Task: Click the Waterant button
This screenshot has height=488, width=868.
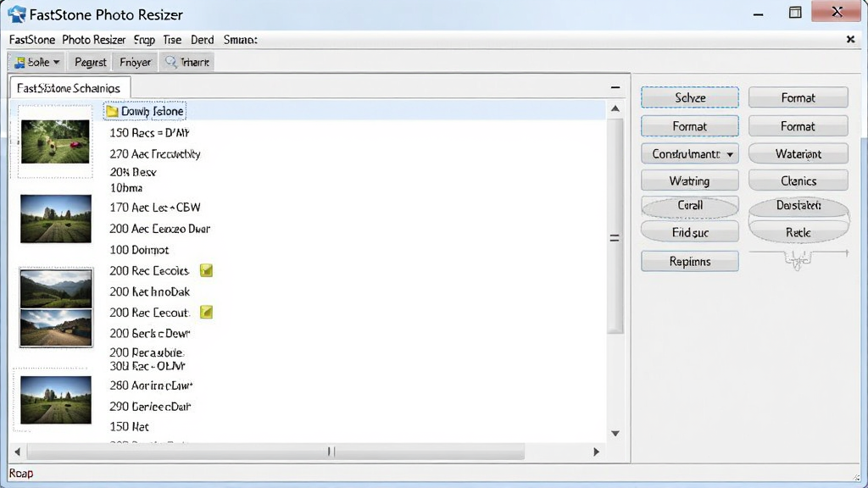Action: coord(798,154)
